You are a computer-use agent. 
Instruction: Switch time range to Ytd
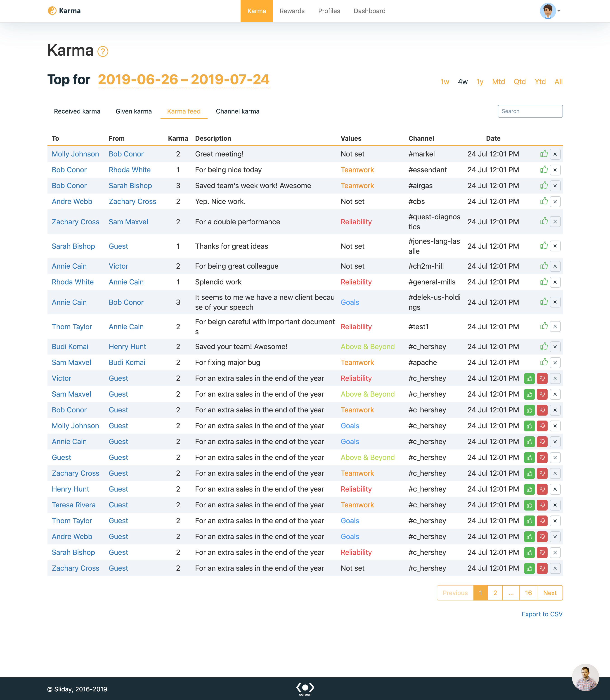pyautogui.click(x=540, y=82)
